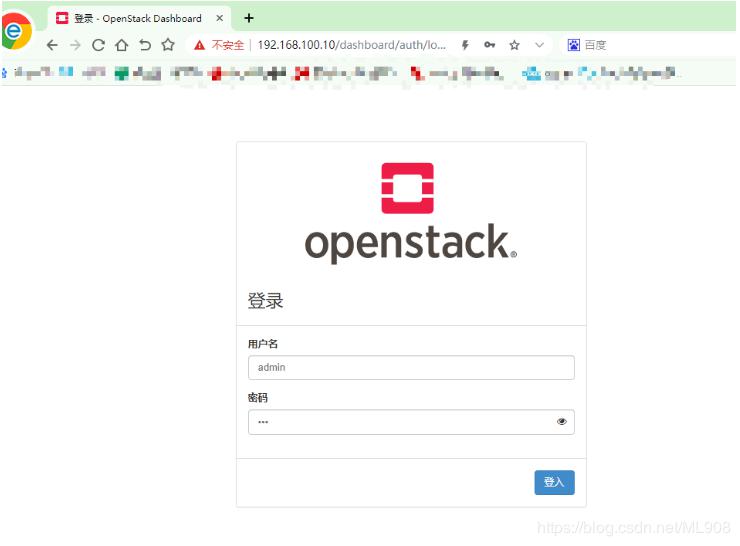Open saved passwords key icon
Viewport: 740px width, 546px height.
489,45
